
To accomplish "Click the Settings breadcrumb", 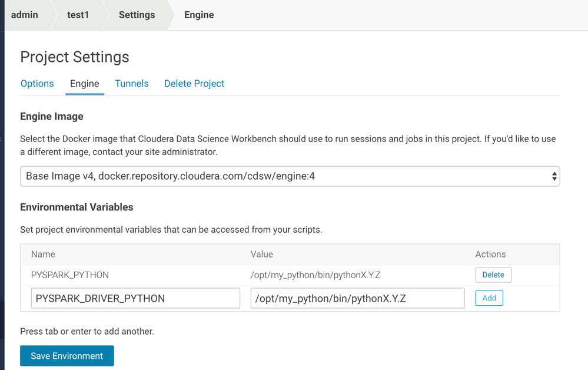I will tap(137, 15).
